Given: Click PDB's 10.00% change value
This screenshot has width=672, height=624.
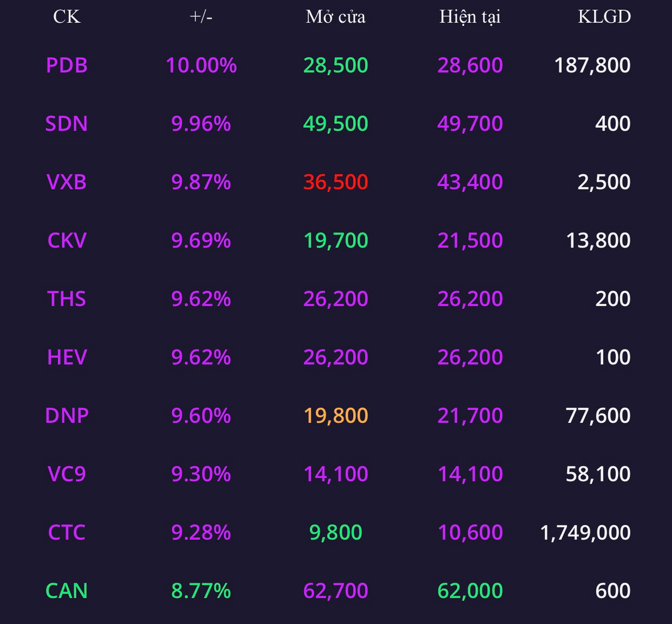Looking at the screenshot, I should tap(201, 65).
